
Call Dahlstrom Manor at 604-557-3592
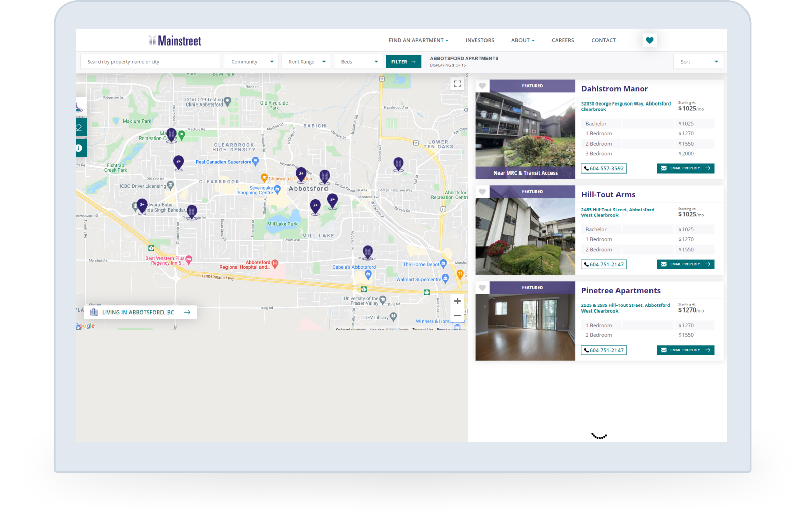tap(604, 168)
